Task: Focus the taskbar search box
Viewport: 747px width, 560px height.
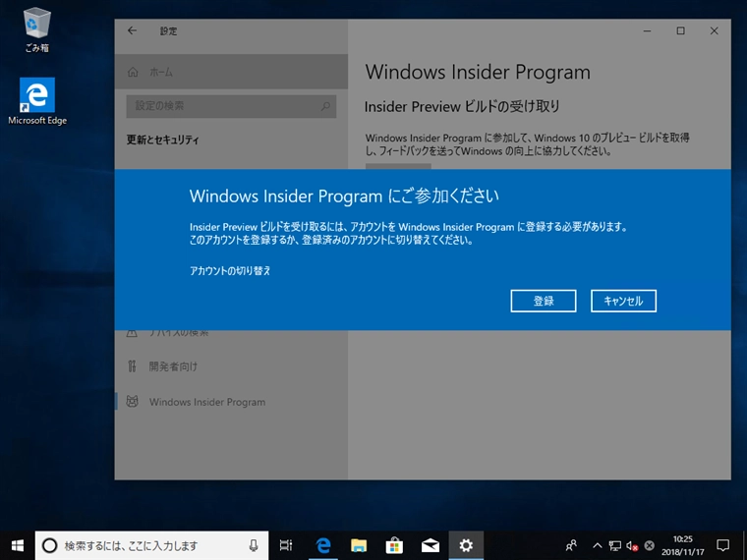Action: 151,545
